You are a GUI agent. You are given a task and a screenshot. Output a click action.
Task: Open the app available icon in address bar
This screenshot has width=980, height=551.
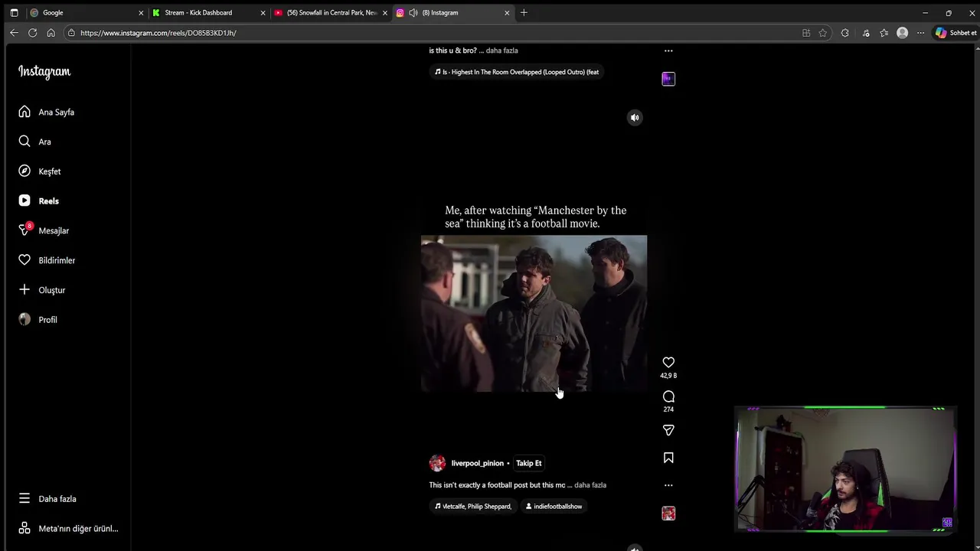click(x=806, y=33)
